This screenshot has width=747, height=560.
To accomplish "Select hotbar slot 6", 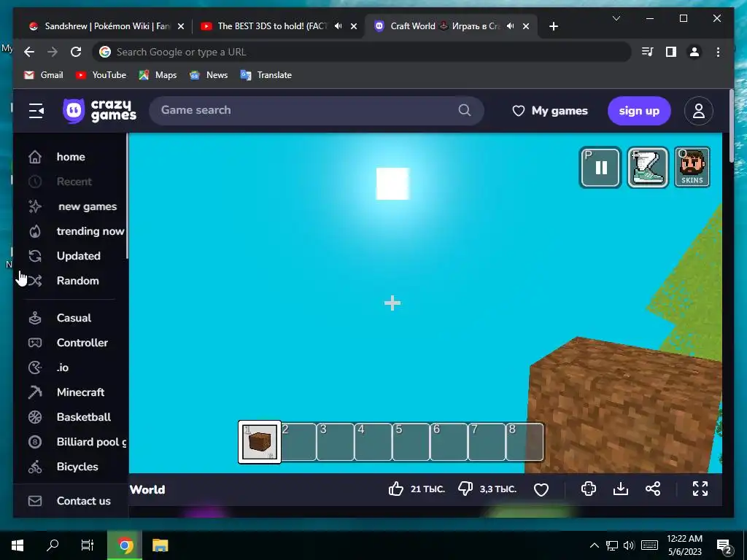I will (449, 442).
